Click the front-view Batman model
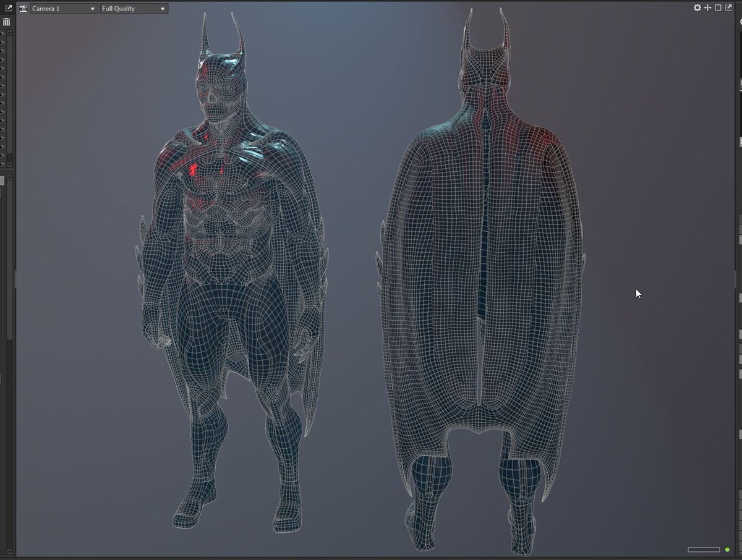 tap(232, 272)
